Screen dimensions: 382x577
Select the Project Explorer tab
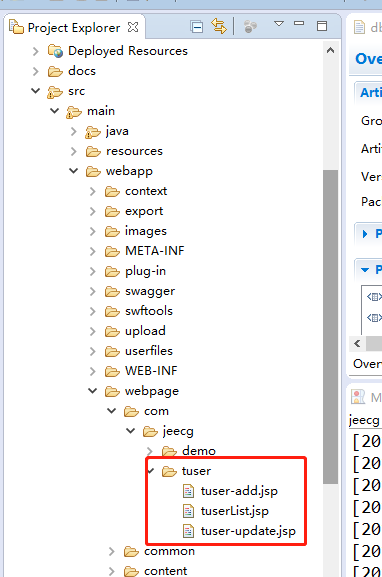[74, 28]
